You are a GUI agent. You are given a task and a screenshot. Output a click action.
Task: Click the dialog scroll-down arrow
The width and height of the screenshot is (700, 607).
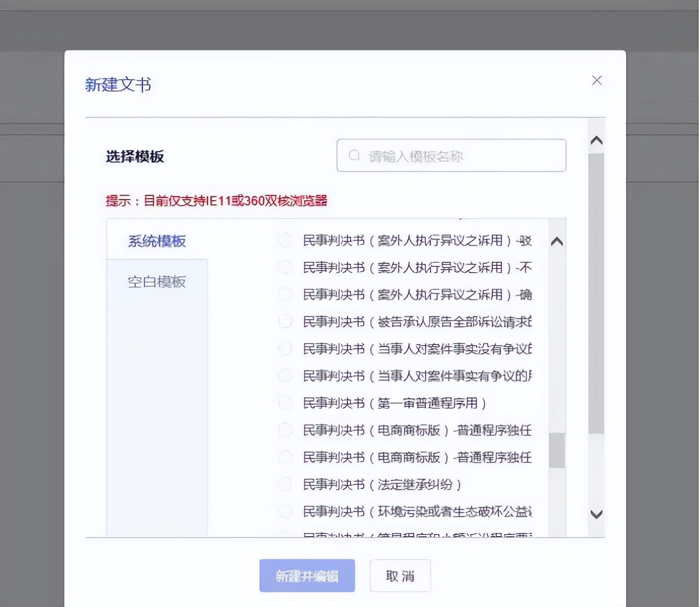[595, 514]
